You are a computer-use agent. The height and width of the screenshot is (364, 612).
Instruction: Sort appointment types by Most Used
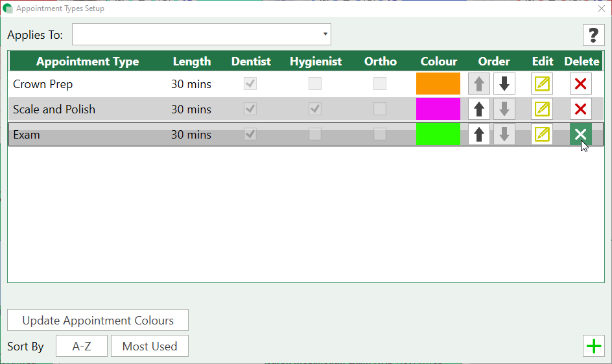pos(150,347)
